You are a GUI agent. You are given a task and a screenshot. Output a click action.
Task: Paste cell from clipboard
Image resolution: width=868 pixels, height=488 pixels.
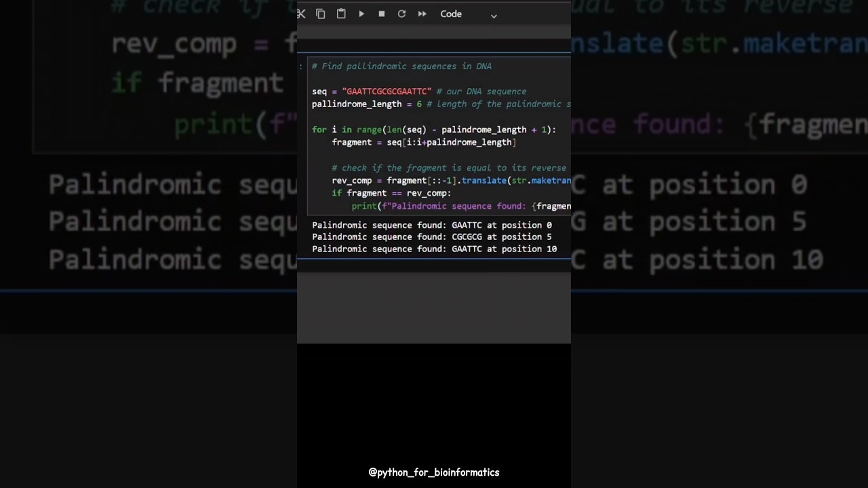(x=341, y=14)
